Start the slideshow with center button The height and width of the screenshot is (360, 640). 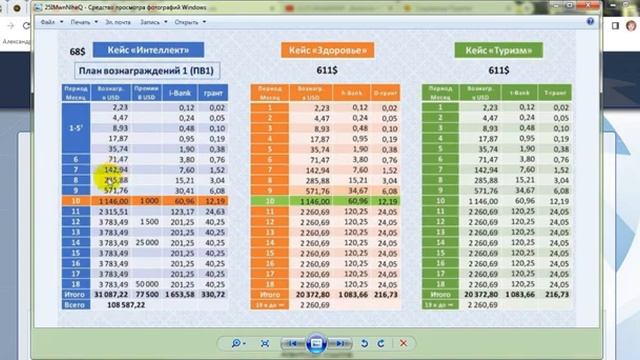click(316, 343)
